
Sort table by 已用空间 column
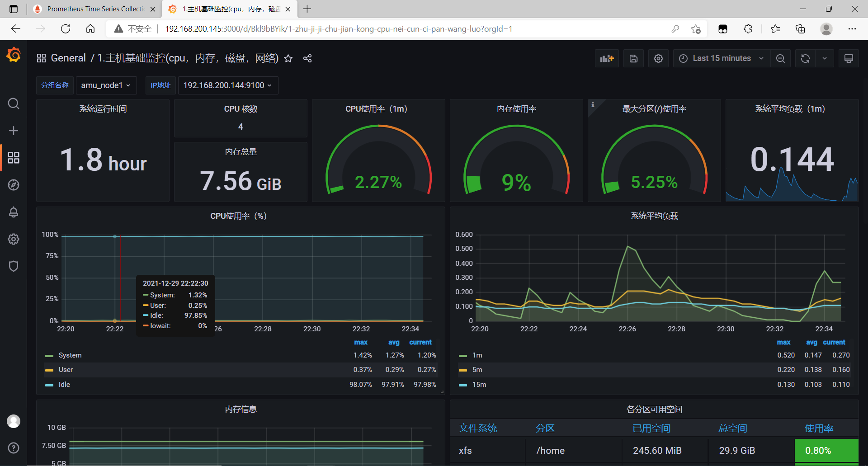(x=651, y=428)
